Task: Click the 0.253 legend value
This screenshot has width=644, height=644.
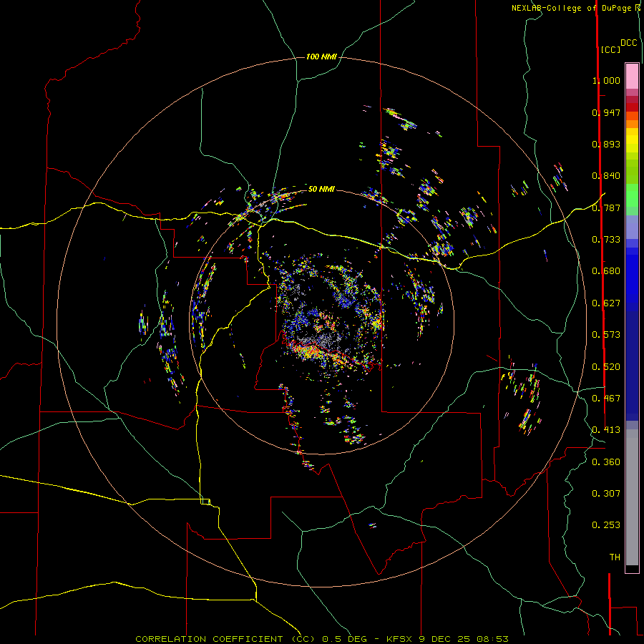Action: [x=606, y=525]
